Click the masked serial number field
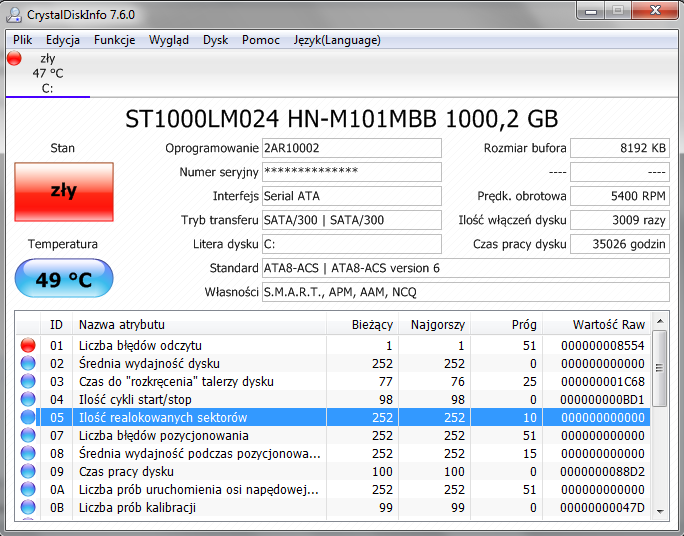 [352, 172]
